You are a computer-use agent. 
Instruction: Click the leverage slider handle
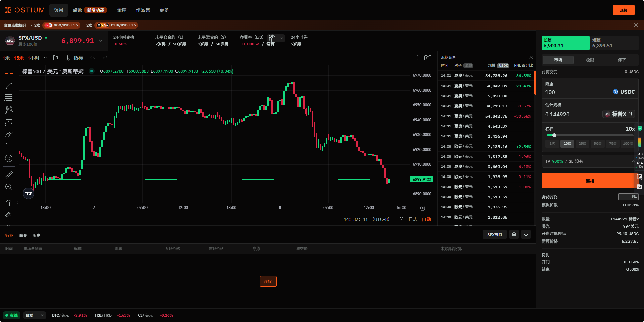pos(554,135)
